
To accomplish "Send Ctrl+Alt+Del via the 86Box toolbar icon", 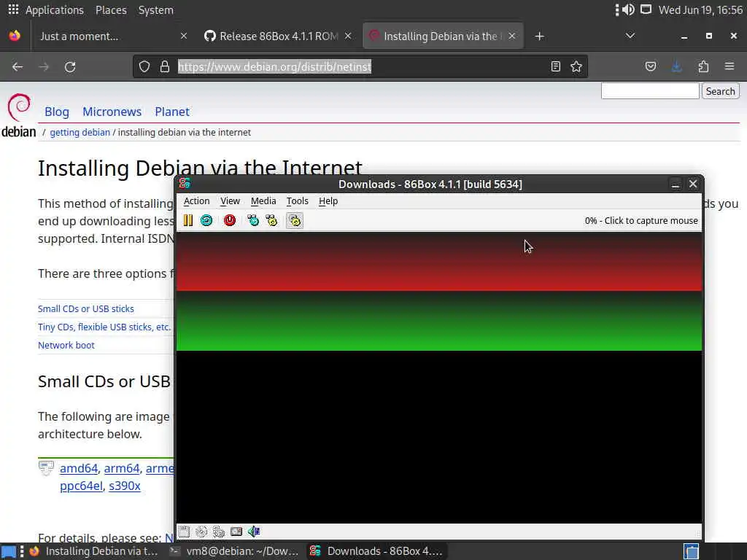I will point(253,220).
